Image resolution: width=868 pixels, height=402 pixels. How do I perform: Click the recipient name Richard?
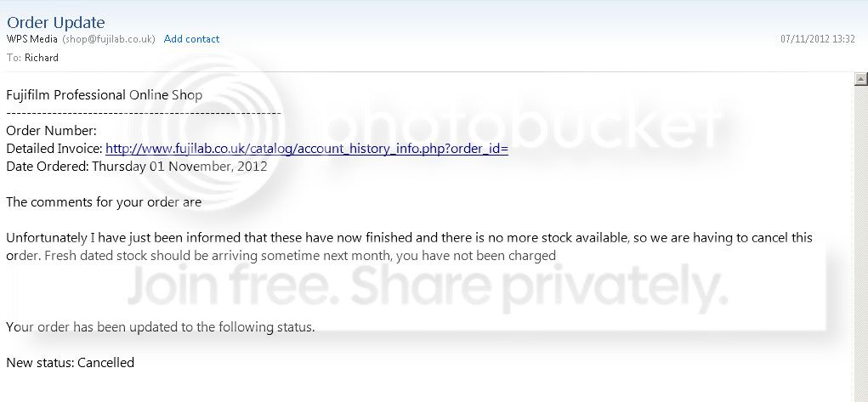pyautogui.click(x=42, y=58)
